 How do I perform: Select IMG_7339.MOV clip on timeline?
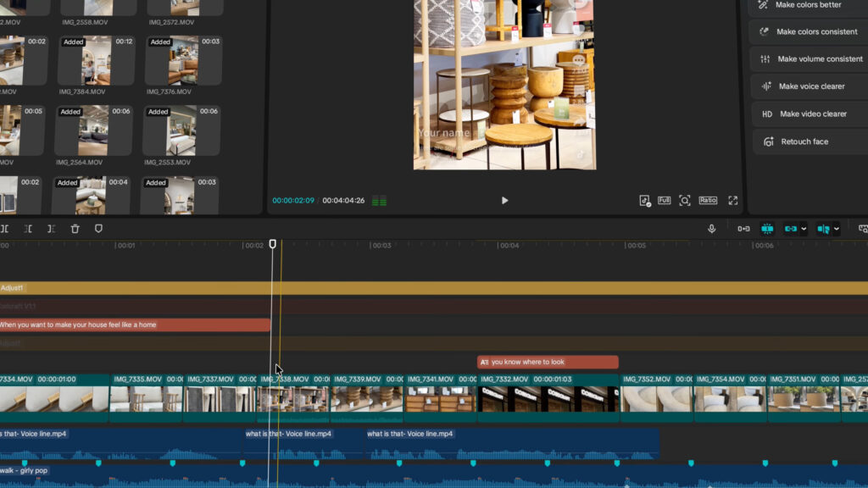pos(367,398)
